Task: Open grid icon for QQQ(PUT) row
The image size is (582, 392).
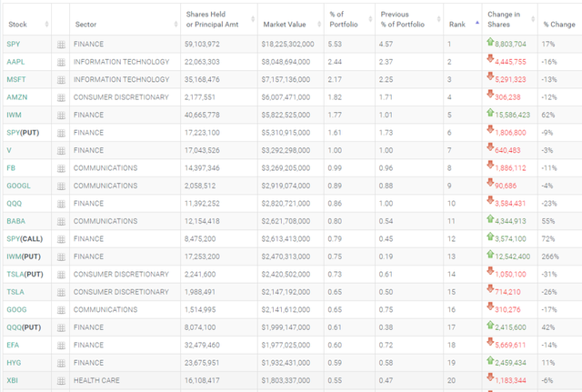Action: [61, 327]
